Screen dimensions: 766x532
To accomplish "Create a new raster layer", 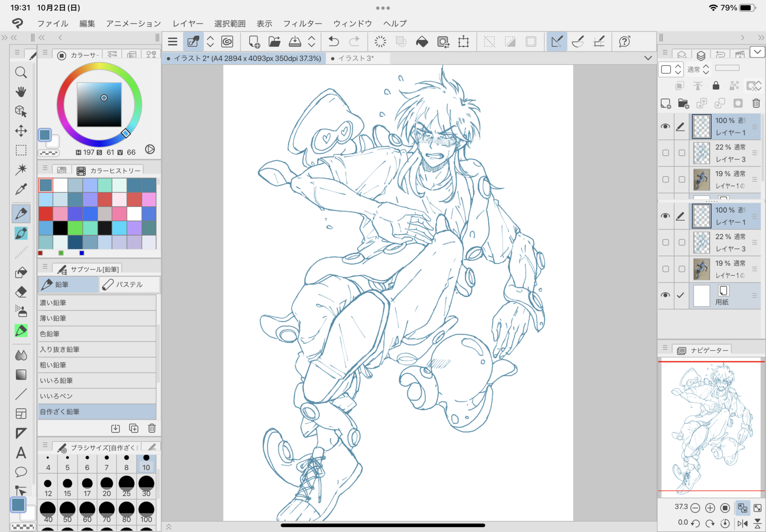I will tap(666, 103).
